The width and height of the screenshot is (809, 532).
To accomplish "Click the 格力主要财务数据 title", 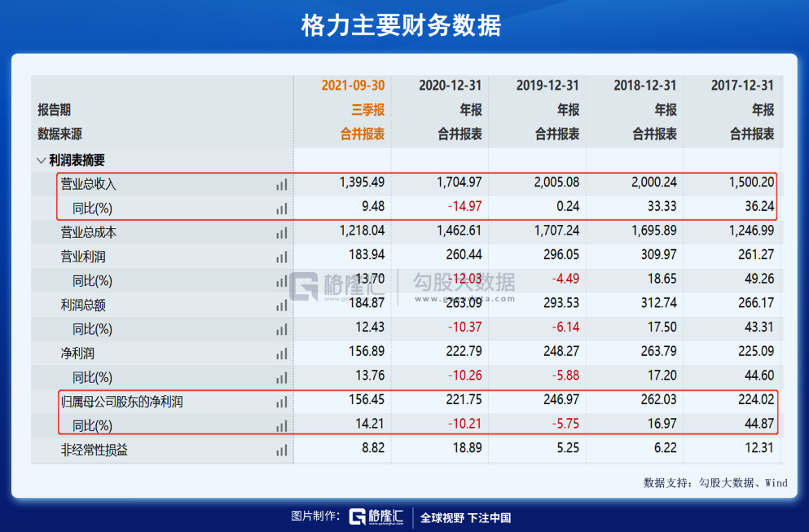I will click(x=402, y=25).
